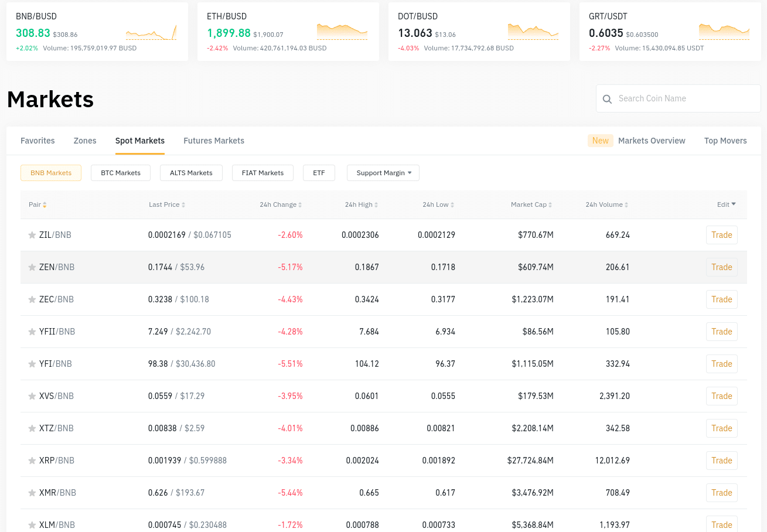The image size is (767, 532).
Task: Click ETH/BUSD price 1,899.88
Action: click(x=229, y=33)
